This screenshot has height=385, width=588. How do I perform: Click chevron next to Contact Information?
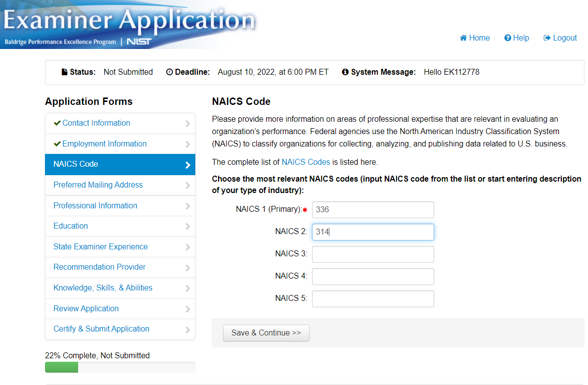[187, 123]
